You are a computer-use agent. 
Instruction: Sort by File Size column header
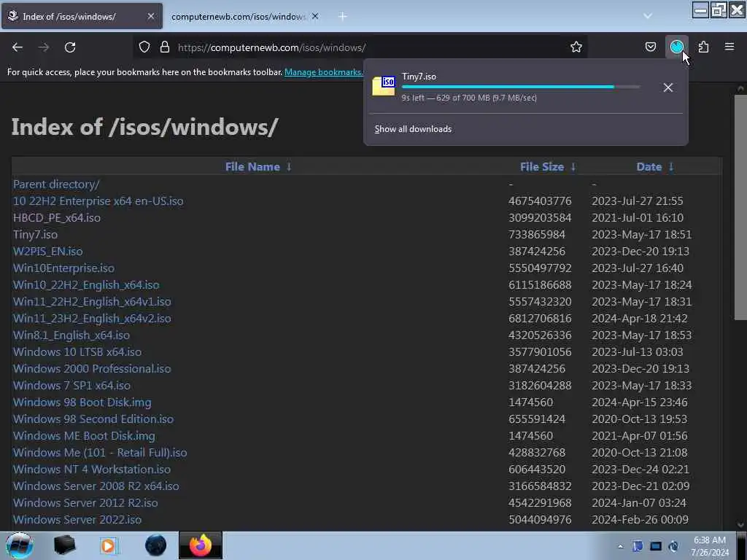click(x=548, y=167)
